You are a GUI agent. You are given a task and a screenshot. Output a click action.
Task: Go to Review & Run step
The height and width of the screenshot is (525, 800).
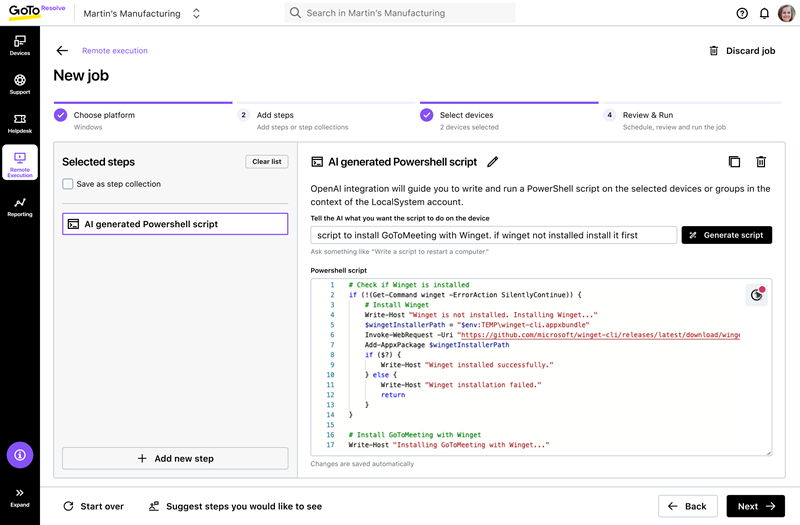point(647,115)
